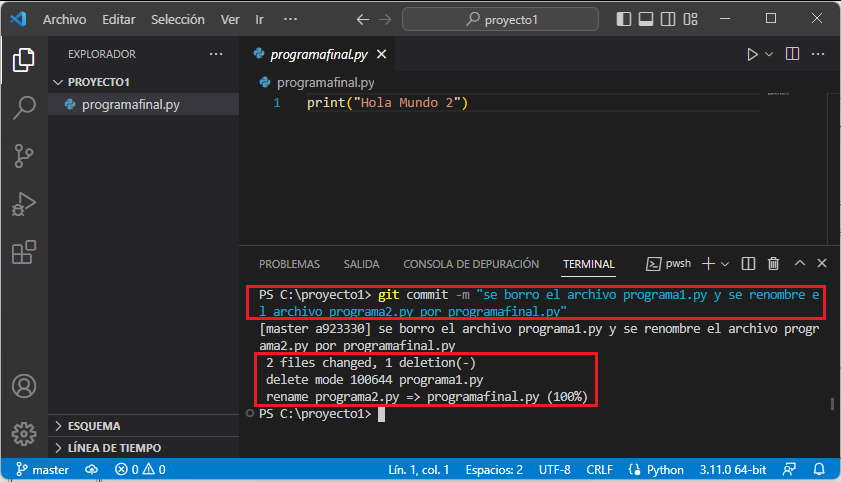
Task: Open the Selección menu
Action: coord(178,19)
